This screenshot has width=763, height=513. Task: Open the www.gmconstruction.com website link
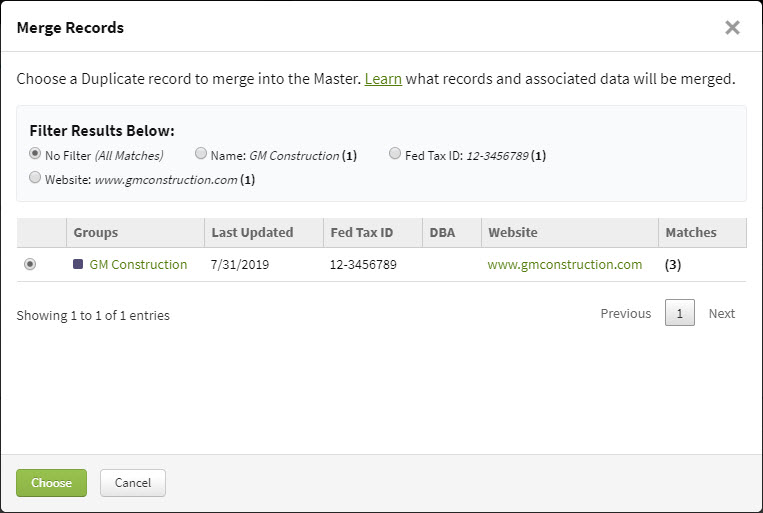(x=564, y=264)
